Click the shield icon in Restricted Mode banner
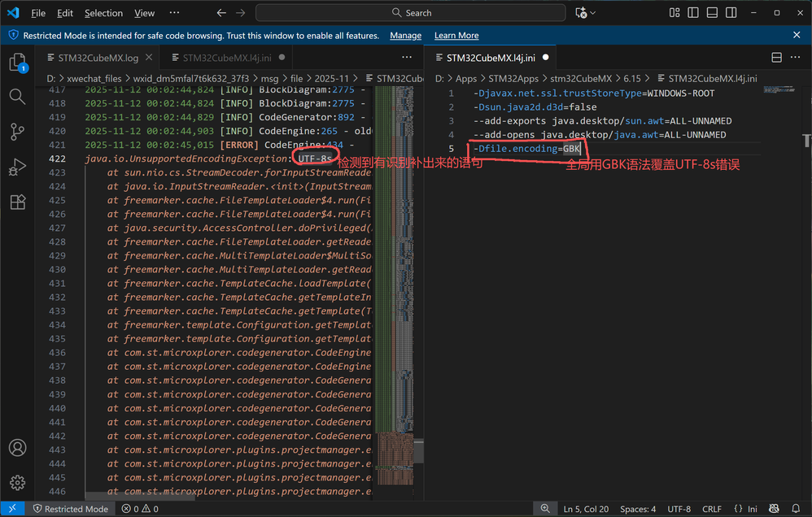Screen dimensions: 812x517 14,35
